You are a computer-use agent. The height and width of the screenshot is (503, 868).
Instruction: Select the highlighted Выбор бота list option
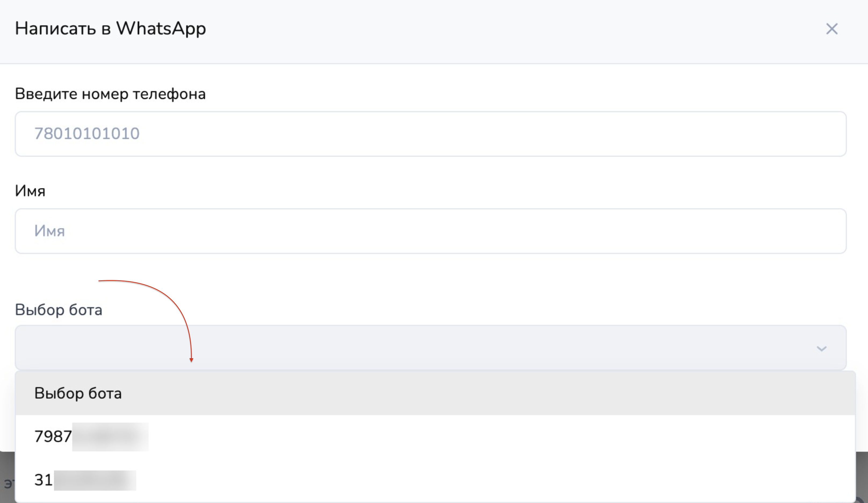78,393
